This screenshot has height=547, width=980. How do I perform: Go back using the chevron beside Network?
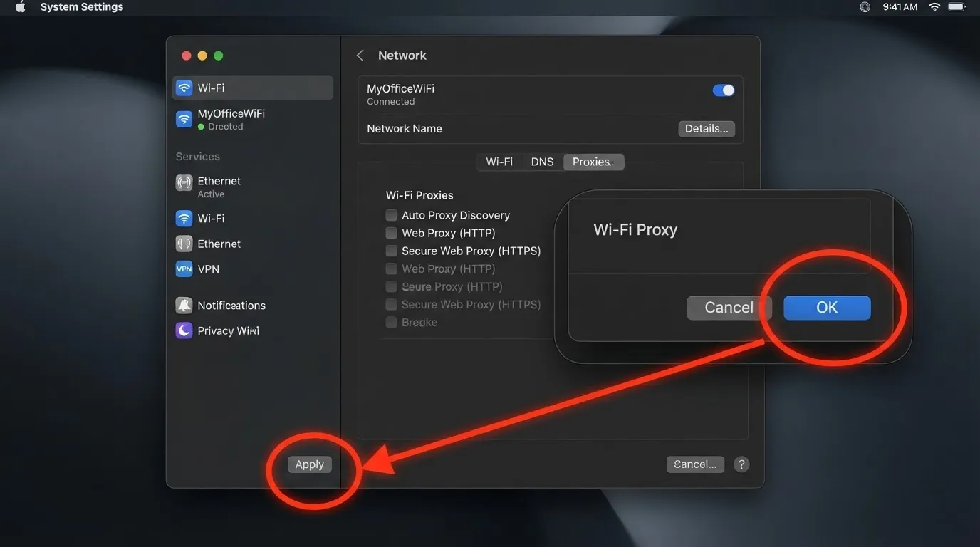[360, 56]
